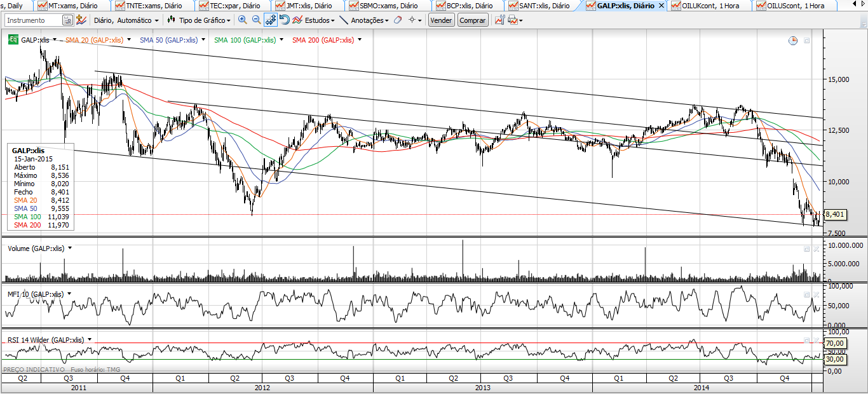
Task: Click the Estudos indicators icon
Action: (x=297, y=20)
